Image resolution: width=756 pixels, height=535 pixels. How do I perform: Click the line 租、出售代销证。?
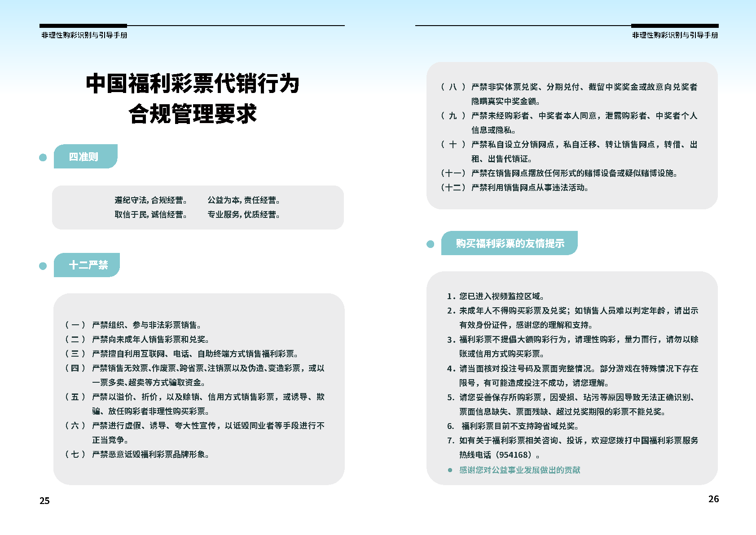[x=501, y=159]
